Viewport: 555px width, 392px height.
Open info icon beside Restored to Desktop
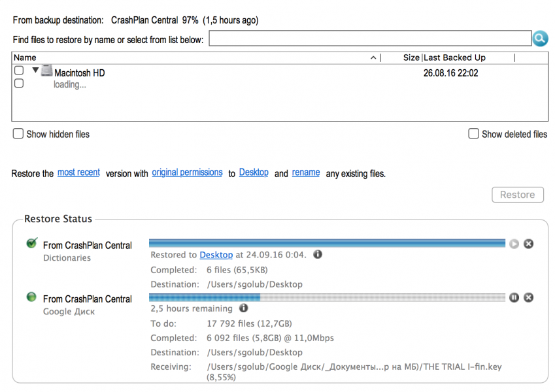pyautogui.click(x=318, y=255)
